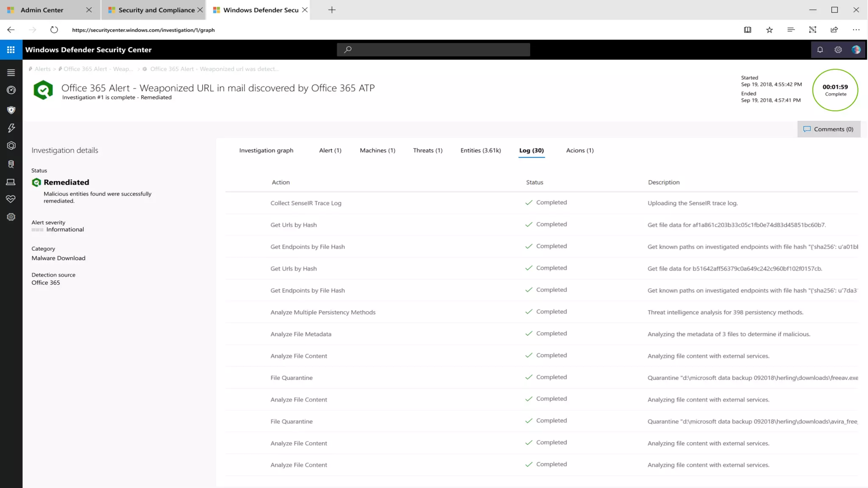Open the Entities (3.61k) tab
This screenshot has height=488, width=868.
(x=480, y=150)
